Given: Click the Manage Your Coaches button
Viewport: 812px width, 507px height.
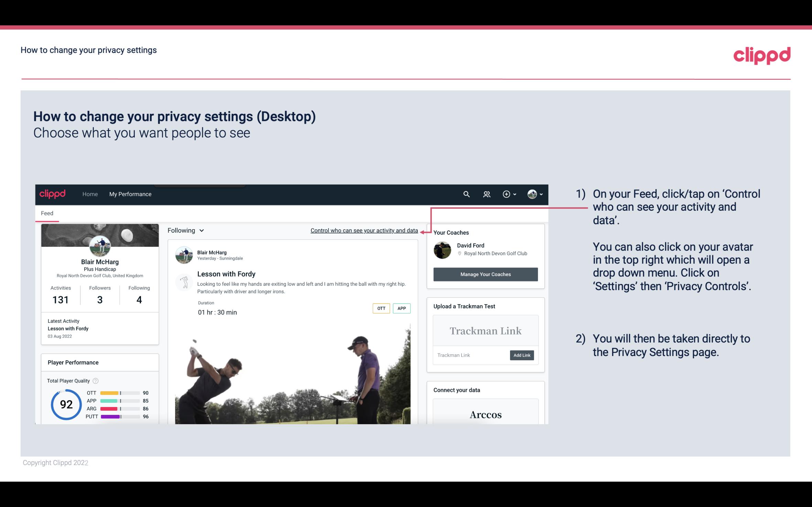Looking at the screenshot, I should point(485,274).
